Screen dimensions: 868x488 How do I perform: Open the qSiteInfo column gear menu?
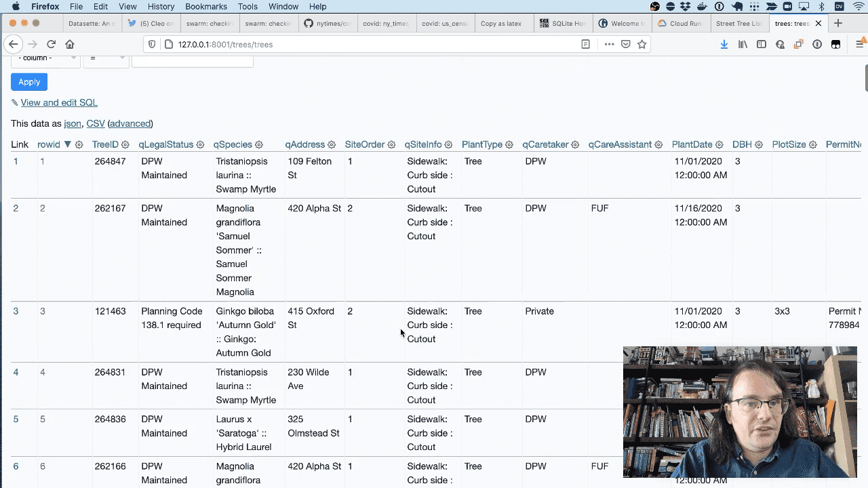[x=448, y=144]
